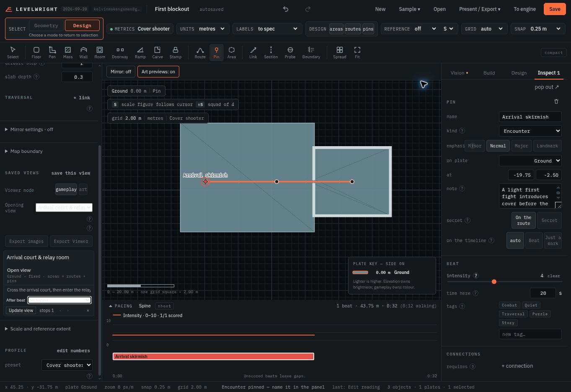Open the Sample menu
The image size is (571, 392).
tap(409, 9)
